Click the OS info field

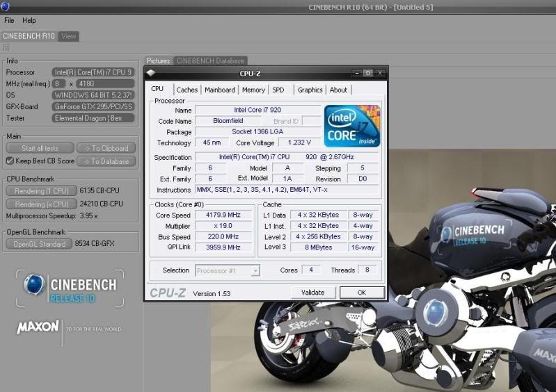coord(93,95)
